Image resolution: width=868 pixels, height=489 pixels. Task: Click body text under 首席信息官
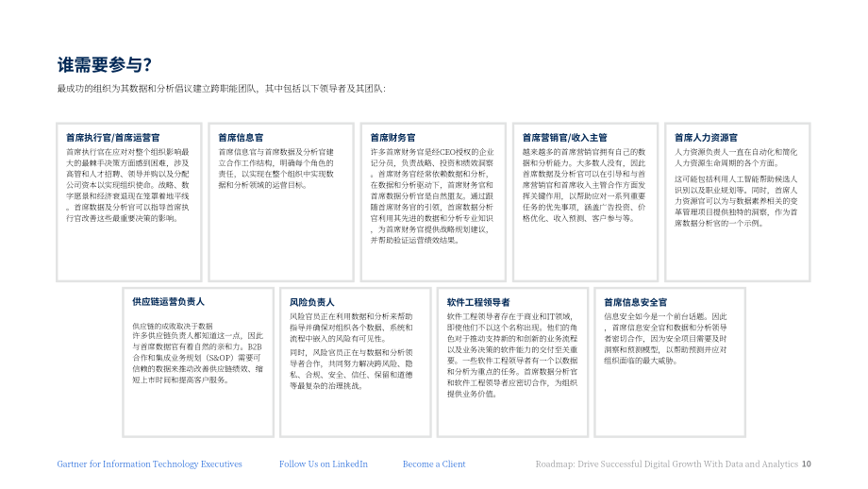pos(276,168)
